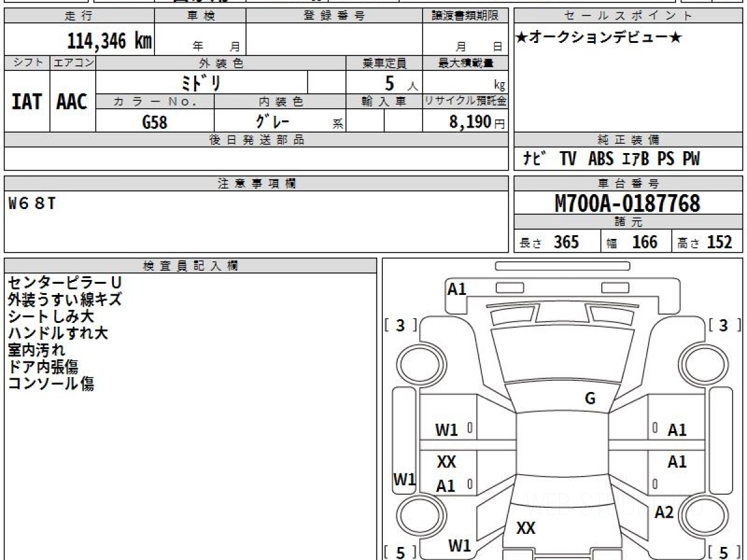Click the 登録番号 header
The width and height of the screenshot is (747, 560).
point(334,16)
